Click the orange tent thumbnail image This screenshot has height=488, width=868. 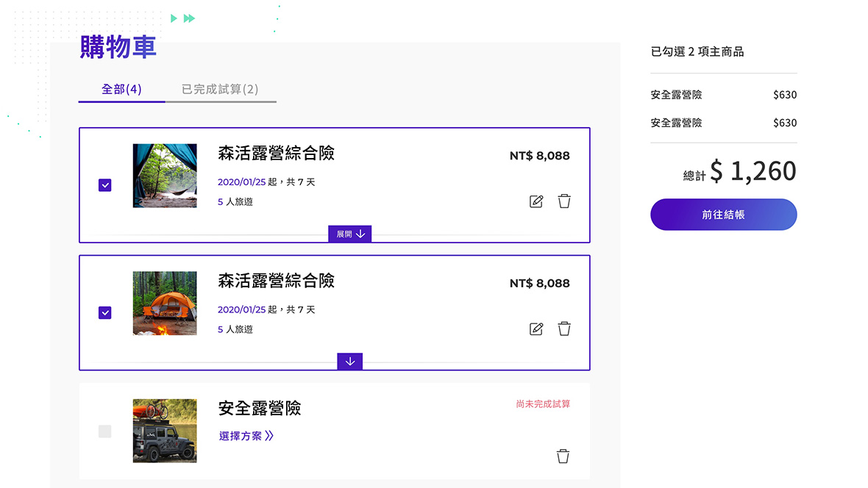[165, 304]
